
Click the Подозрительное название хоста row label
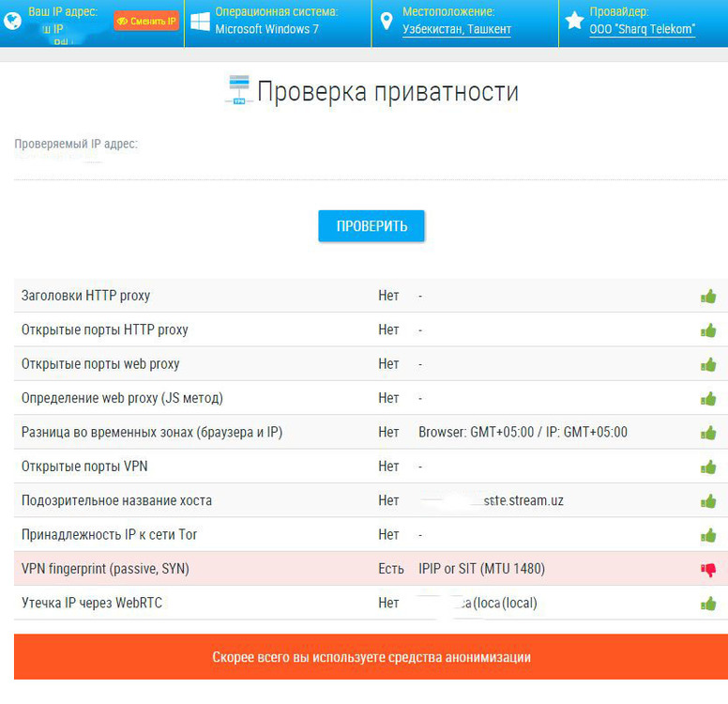(116, 501)
